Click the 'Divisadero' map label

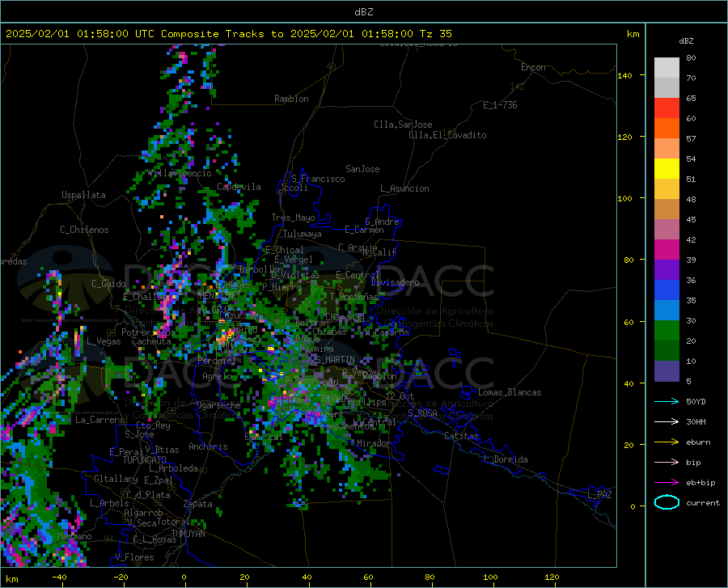[395, 282]
